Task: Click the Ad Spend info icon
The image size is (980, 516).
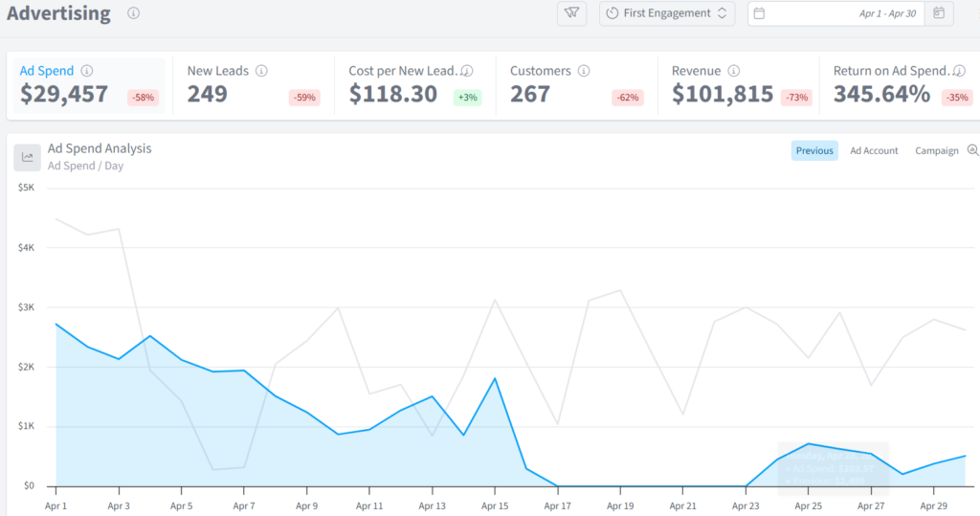Action: [87, 71]
